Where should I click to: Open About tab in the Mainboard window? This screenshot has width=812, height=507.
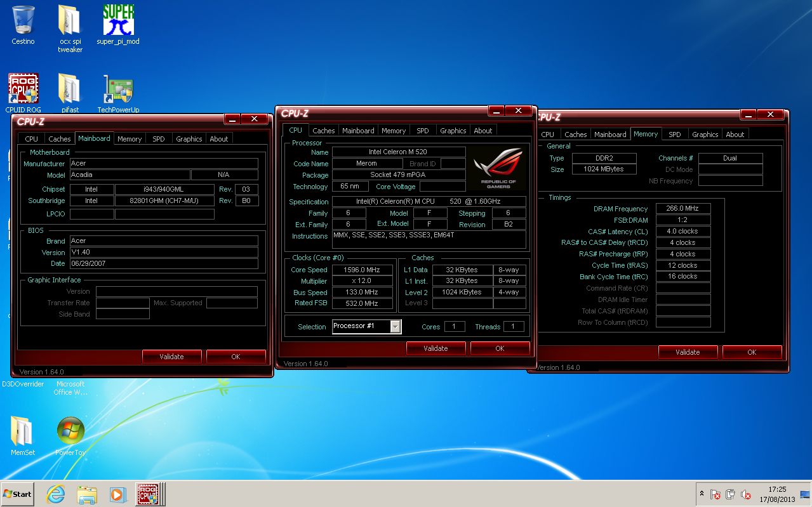(219, 139)
